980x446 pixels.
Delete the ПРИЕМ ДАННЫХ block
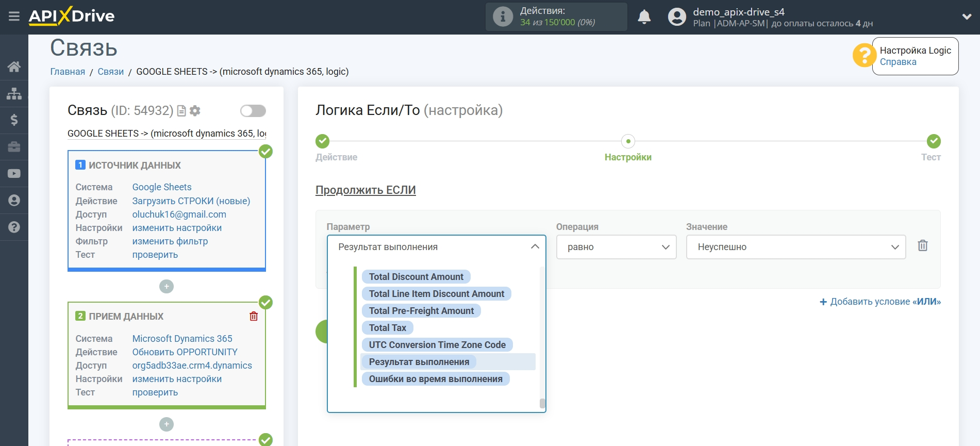[x=254, y=317]
